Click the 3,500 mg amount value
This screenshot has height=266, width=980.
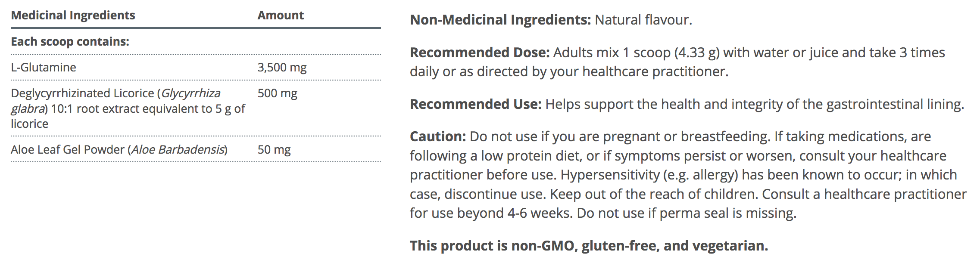(x=282, y=68)
